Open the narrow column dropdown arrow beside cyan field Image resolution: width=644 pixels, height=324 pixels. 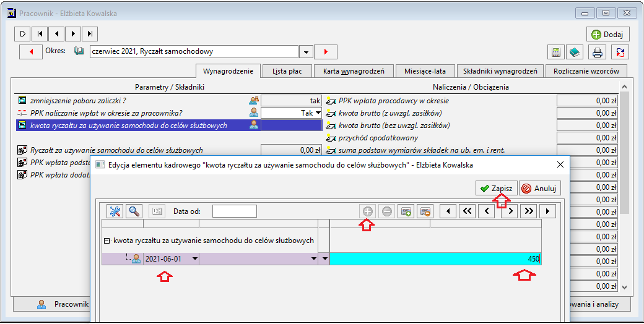tap(325, 259)
